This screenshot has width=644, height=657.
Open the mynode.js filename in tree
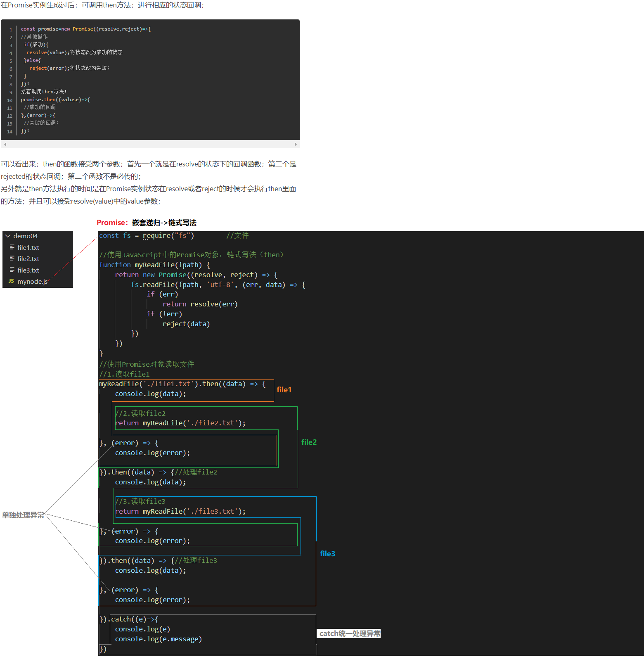click(x=32, y=281)
